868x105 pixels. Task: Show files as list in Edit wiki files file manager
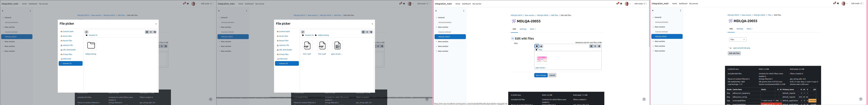click(595, 46)
